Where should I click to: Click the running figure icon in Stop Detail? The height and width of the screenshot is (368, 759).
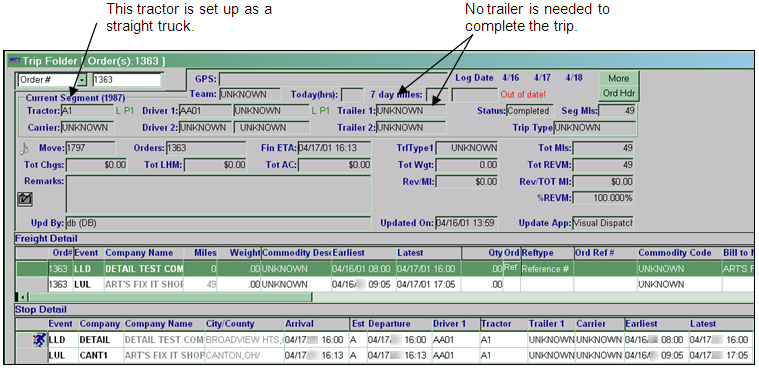[x=38, y=340]
